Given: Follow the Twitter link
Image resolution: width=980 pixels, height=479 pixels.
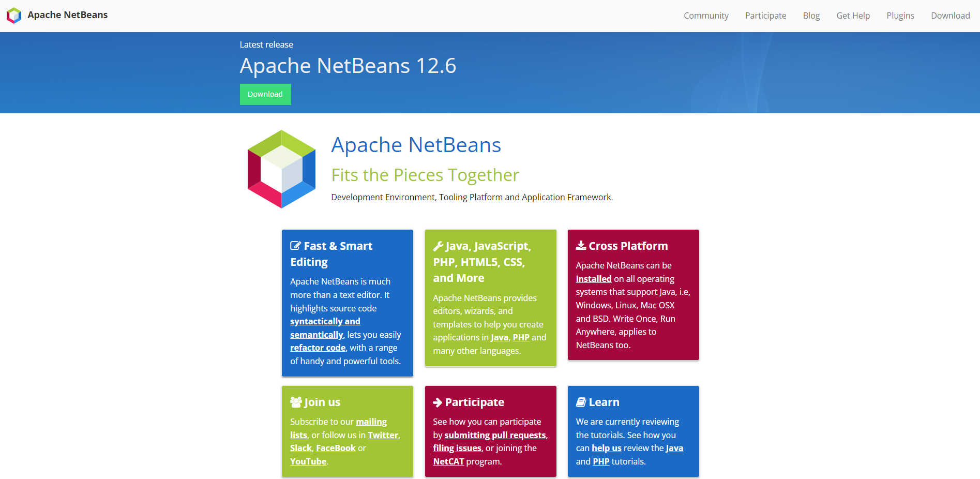Looking at the screenshot, I should (383, 435).
